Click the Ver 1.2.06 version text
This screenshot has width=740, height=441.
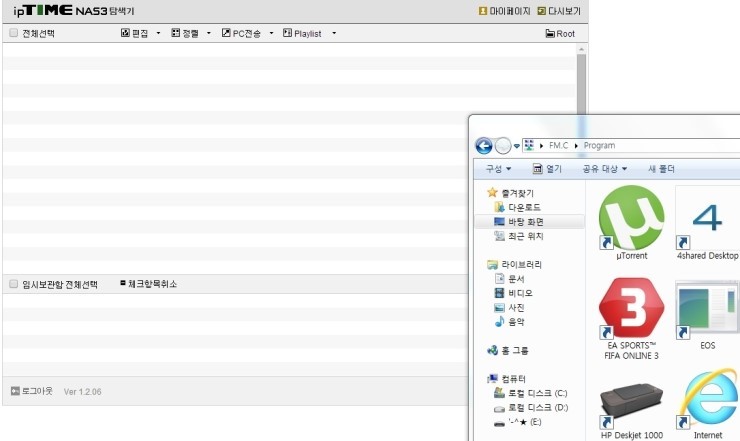click(x=83, y=391)
